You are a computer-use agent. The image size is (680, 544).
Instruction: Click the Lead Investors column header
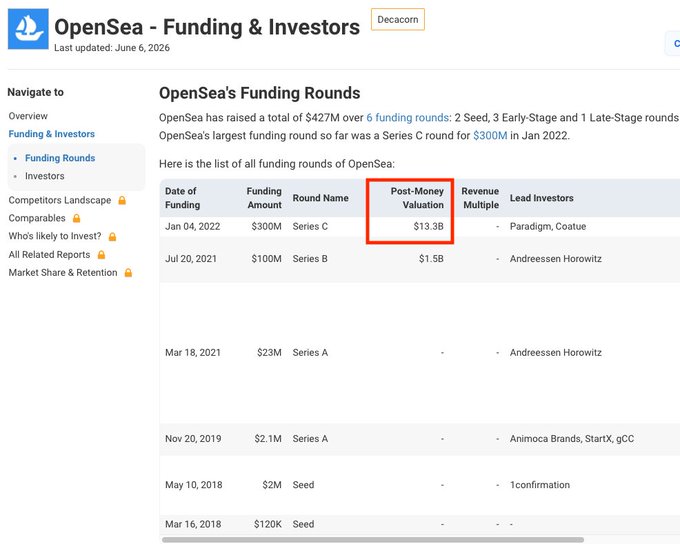coord(542,198)
